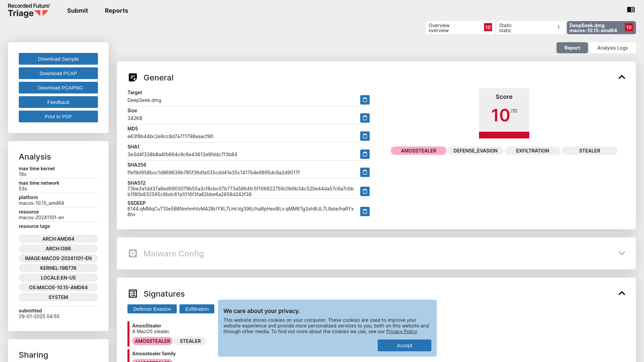Select the OS:MACOS-10.15-AMD64 resource tag
644x362 pixels.
(58, 288)
